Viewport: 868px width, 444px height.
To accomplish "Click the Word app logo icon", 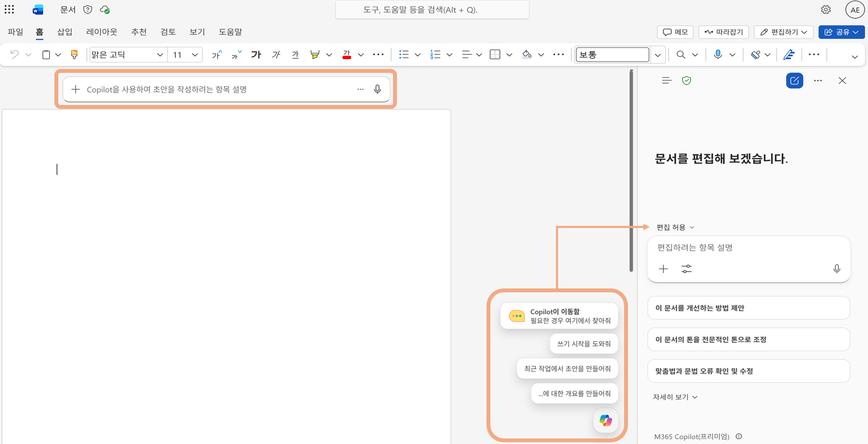I will click(x=38, y=10).
